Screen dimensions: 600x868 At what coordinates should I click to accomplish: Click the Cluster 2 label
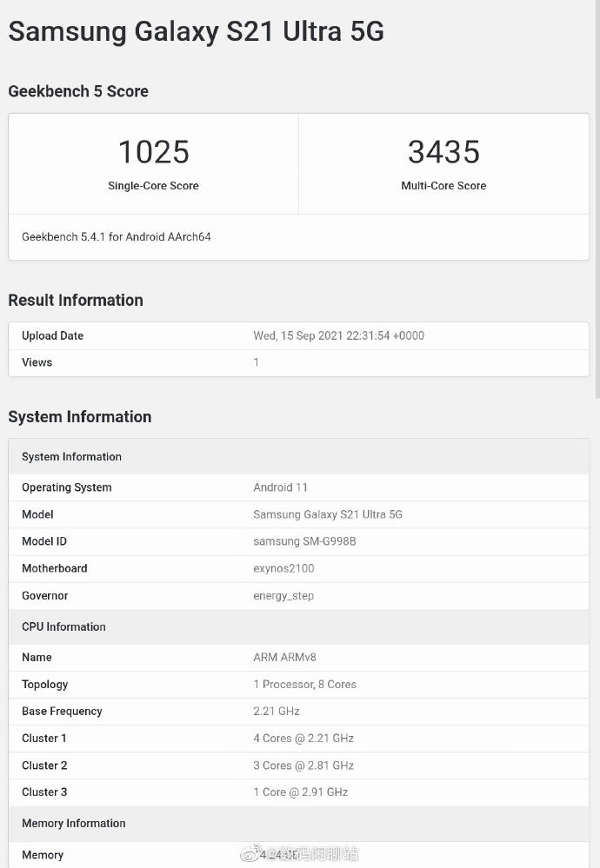click(x=44, y=765)
